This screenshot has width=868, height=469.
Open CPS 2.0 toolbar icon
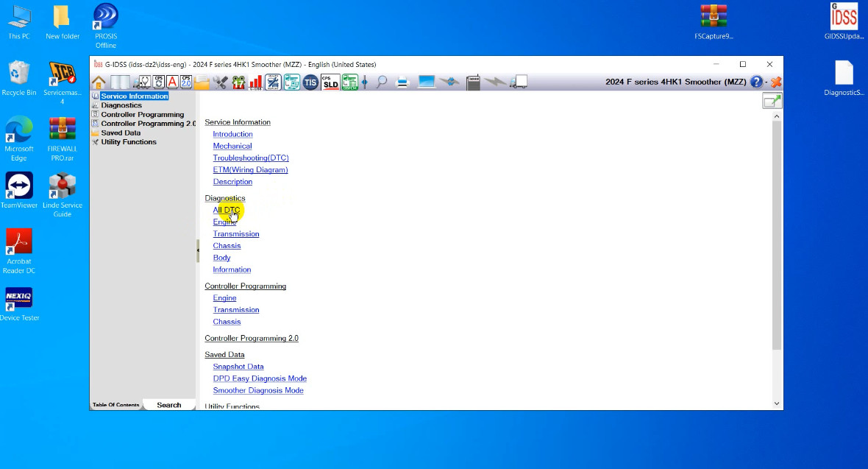186,82
